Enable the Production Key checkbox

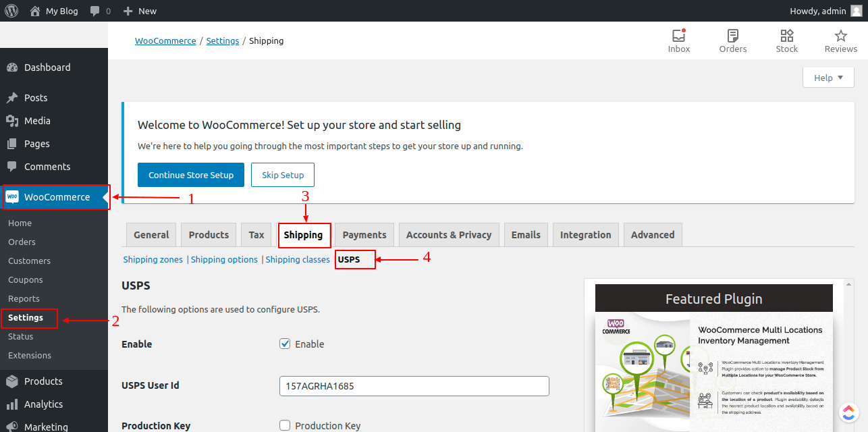285,425
